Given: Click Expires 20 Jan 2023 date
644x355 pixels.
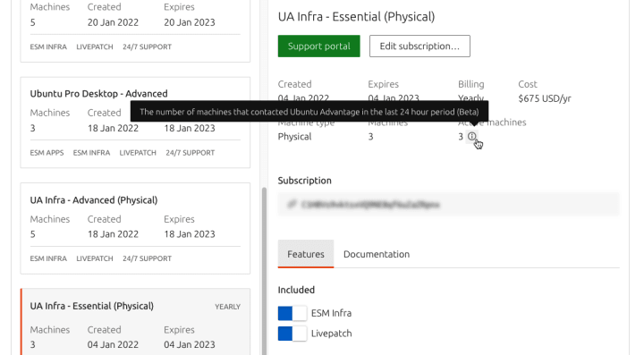Looking at the screenshot, I should tap(190, 22).
